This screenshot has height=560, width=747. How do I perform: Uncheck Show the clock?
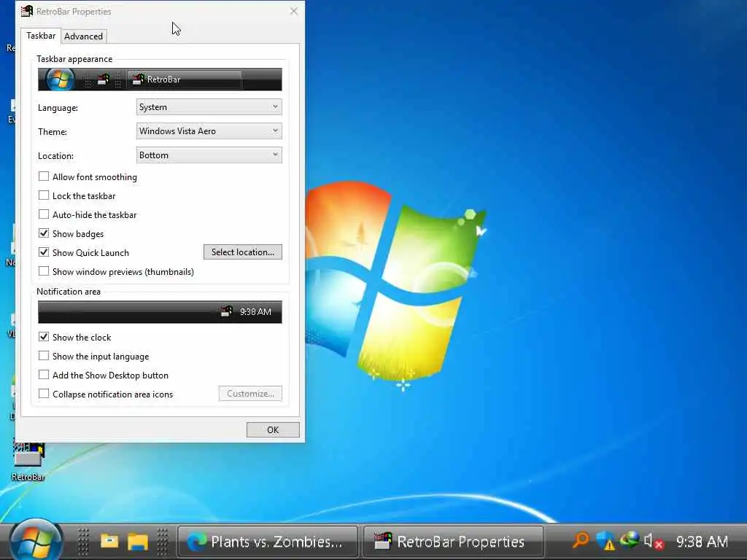point(44,337)
